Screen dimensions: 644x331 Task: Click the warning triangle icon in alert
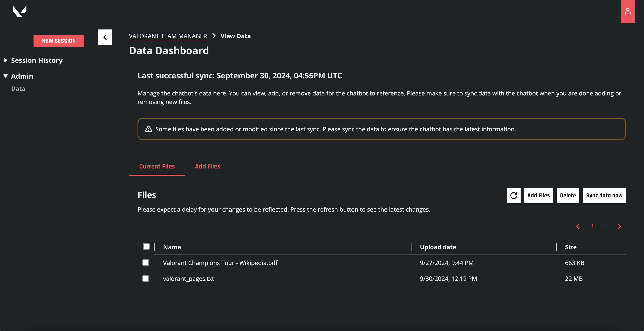point(148,129)
